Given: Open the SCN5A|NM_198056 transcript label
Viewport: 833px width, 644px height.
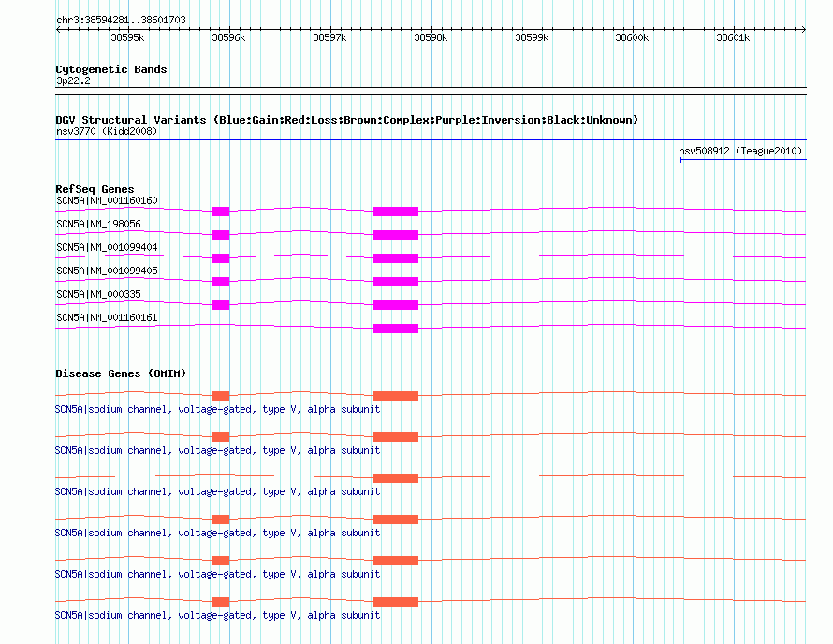Looking at the screenshot, I should coord(98,225).
